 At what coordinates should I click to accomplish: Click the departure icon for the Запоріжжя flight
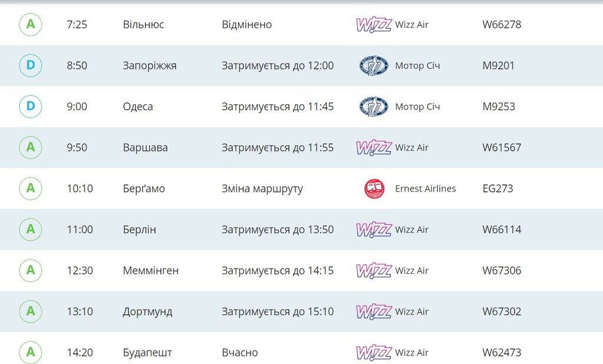pyautogui.click(x=31, y=65)
